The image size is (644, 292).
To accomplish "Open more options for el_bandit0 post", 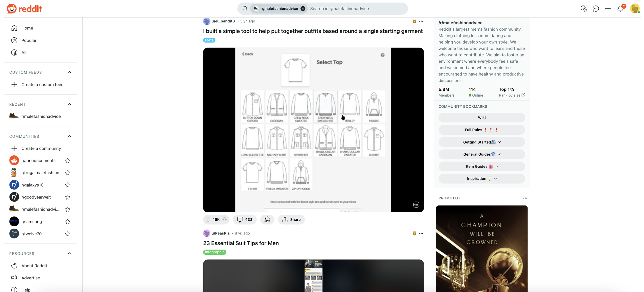I will click(x=421, y=21).
